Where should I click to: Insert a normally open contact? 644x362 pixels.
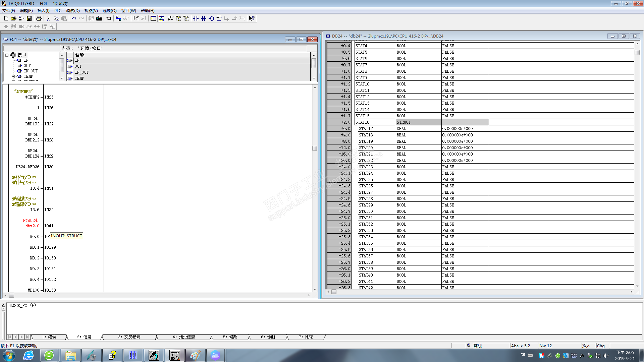[x=196, y=18]
